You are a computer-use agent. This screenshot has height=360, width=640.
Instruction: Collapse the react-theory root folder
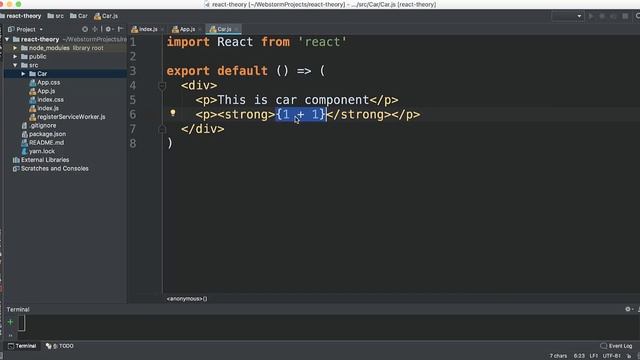tap(7, 40)
